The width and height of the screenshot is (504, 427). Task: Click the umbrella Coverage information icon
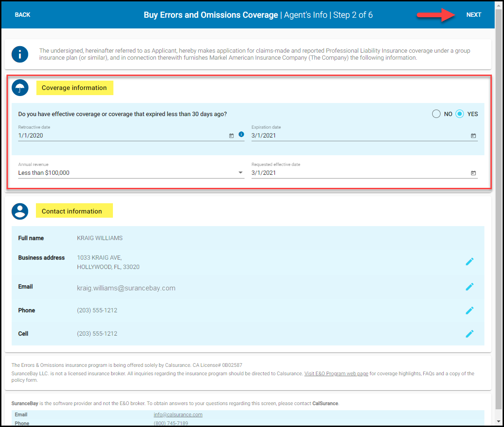click(20, 88)
